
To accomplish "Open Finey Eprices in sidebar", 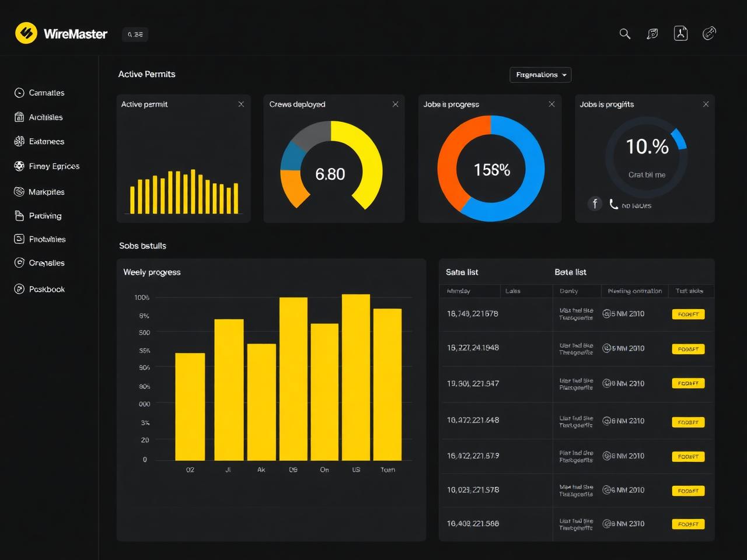I will [x=54, y=166].
